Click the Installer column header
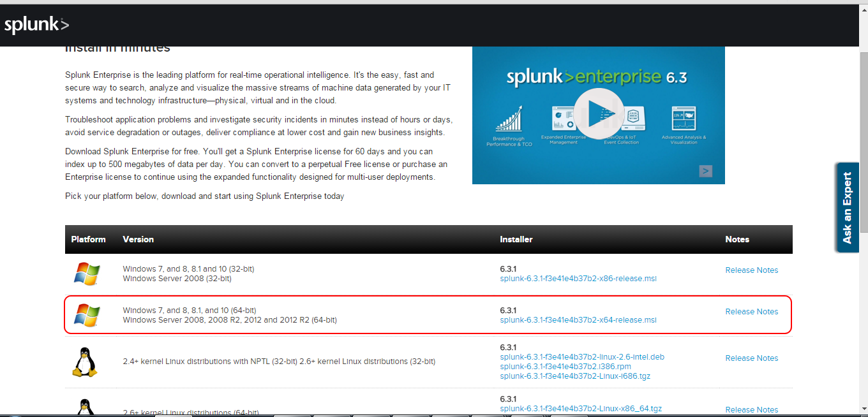 [516, 239]
